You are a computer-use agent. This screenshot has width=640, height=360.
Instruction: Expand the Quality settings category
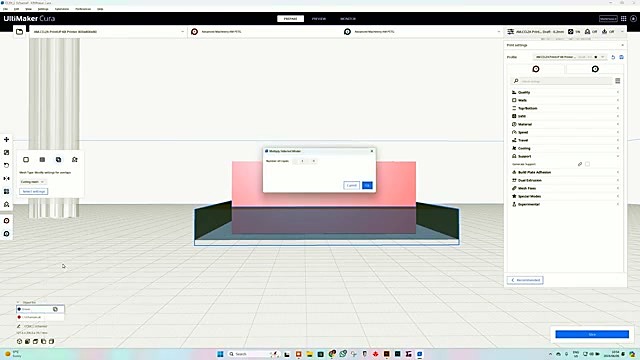565,92
